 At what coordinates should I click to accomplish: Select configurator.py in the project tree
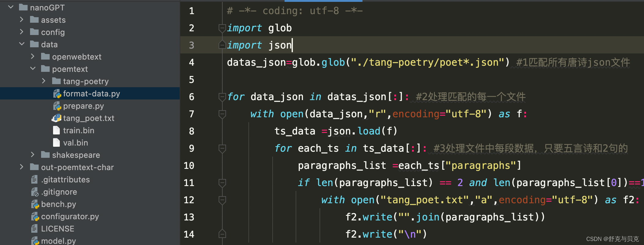70,216
